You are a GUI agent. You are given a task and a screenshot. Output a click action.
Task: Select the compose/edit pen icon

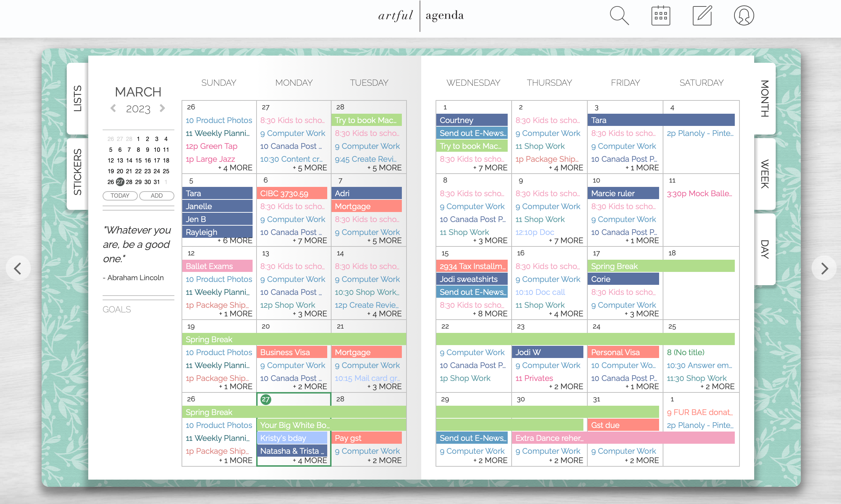click(702, 15)
